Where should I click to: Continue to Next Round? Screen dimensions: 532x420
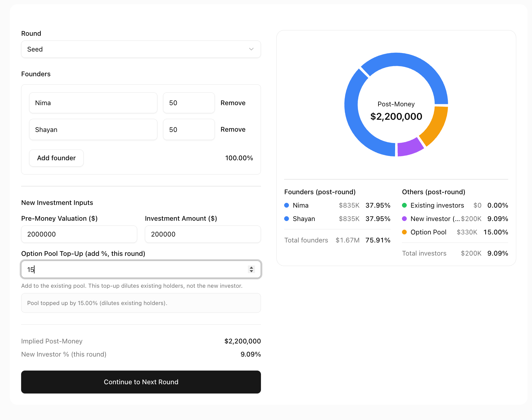coord(141,382)
